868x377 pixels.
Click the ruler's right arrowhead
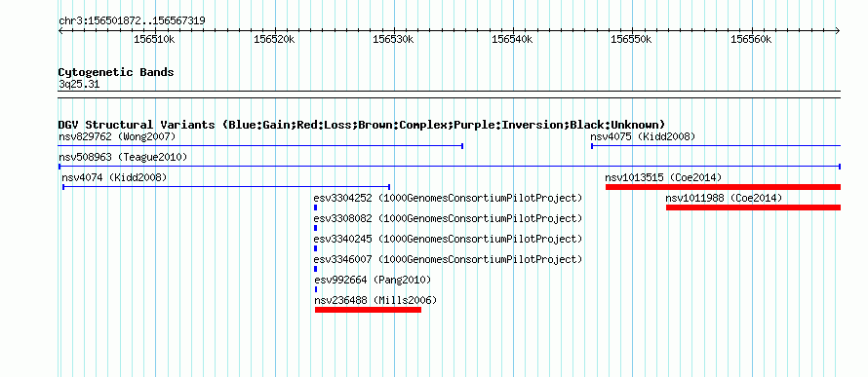838,31
